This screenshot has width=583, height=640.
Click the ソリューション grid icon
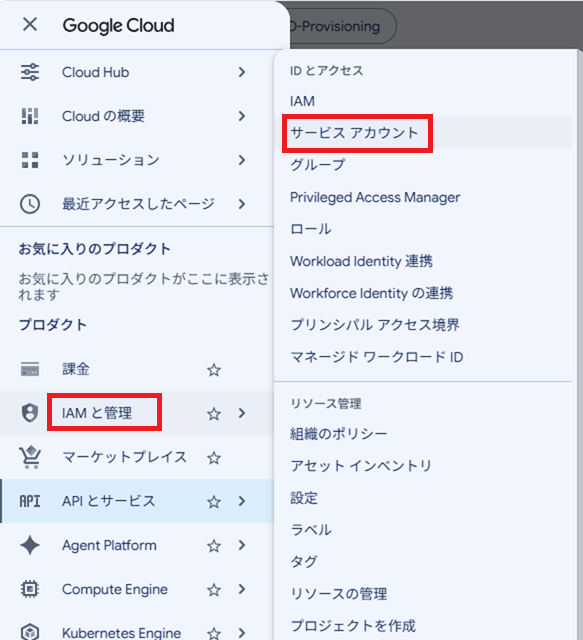(x=30, y=160)
